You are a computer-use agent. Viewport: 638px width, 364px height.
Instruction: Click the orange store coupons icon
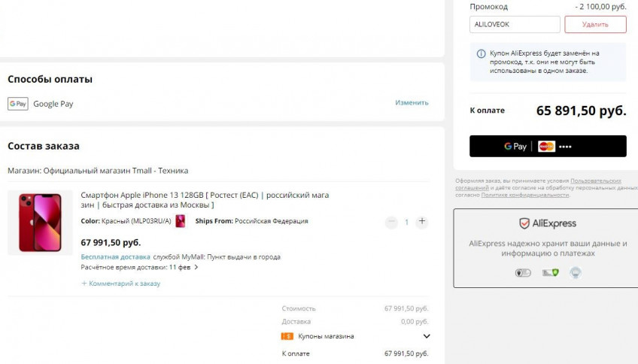287,336
